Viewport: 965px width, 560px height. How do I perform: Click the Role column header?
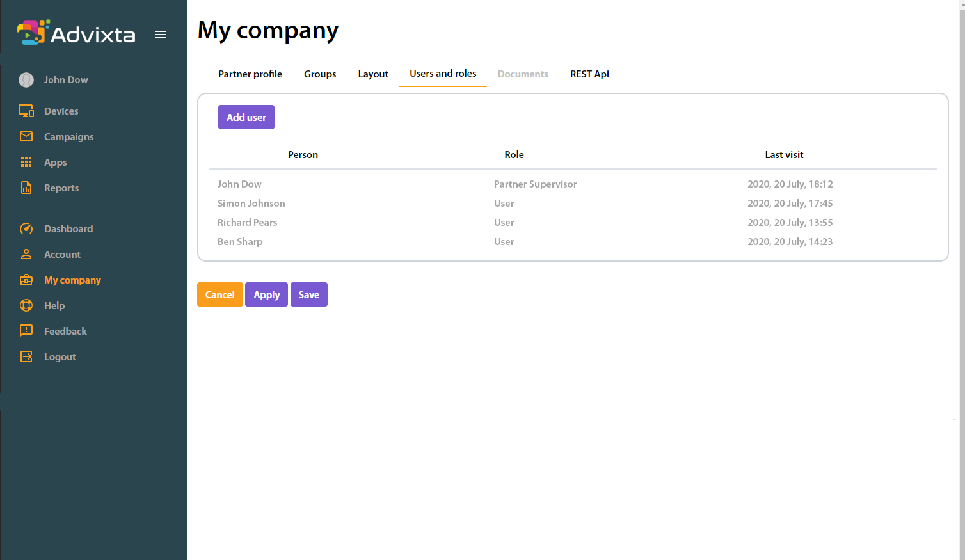514,155
